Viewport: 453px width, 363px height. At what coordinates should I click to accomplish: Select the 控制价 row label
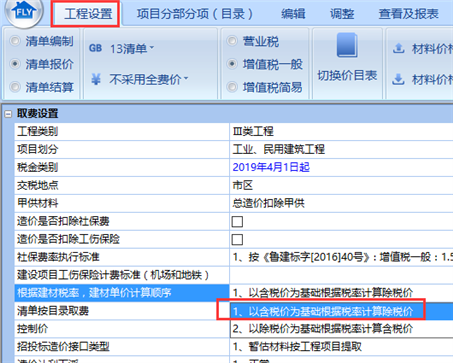[x=32, y=329]
